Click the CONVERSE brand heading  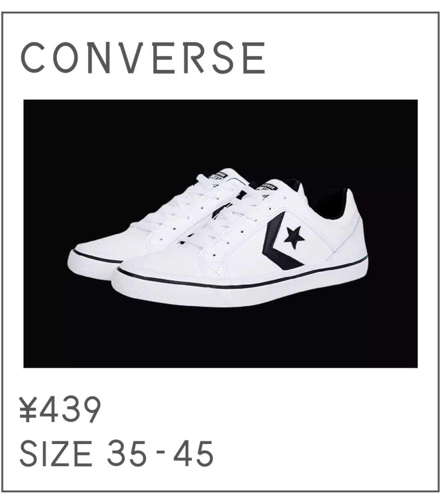tap(143, 57)
